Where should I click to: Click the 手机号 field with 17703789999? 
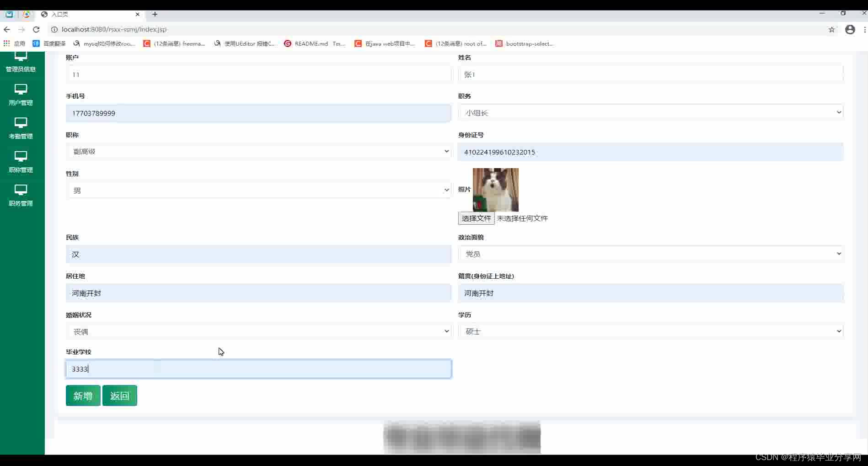click(x=258, y=113)
